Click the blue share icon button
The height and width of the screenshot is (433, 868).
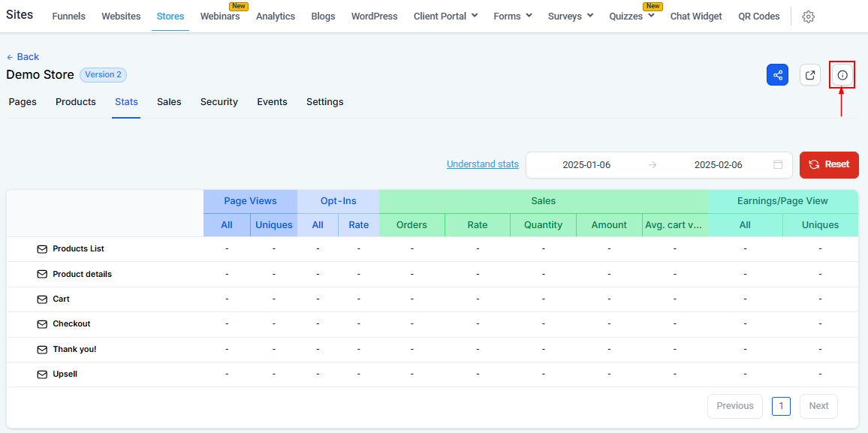pos(777,74)
